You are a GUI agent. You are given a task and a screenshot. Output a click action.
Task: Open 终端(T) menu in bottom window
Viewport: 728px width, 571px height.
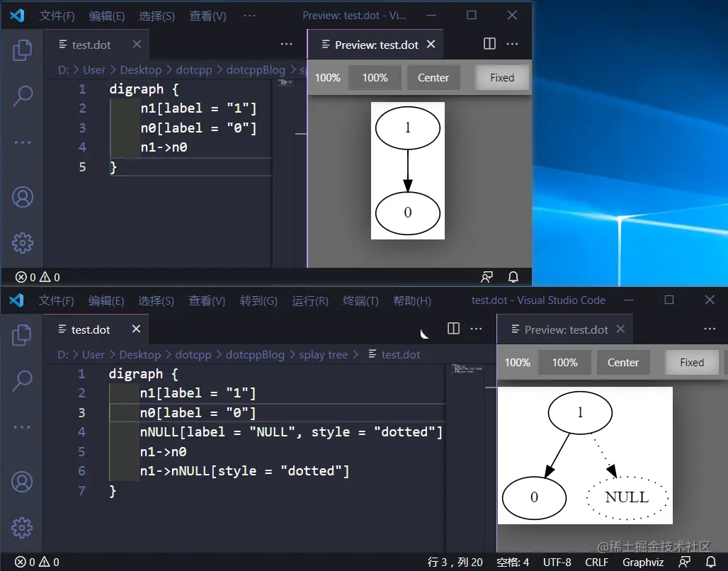tap(360, 300)
